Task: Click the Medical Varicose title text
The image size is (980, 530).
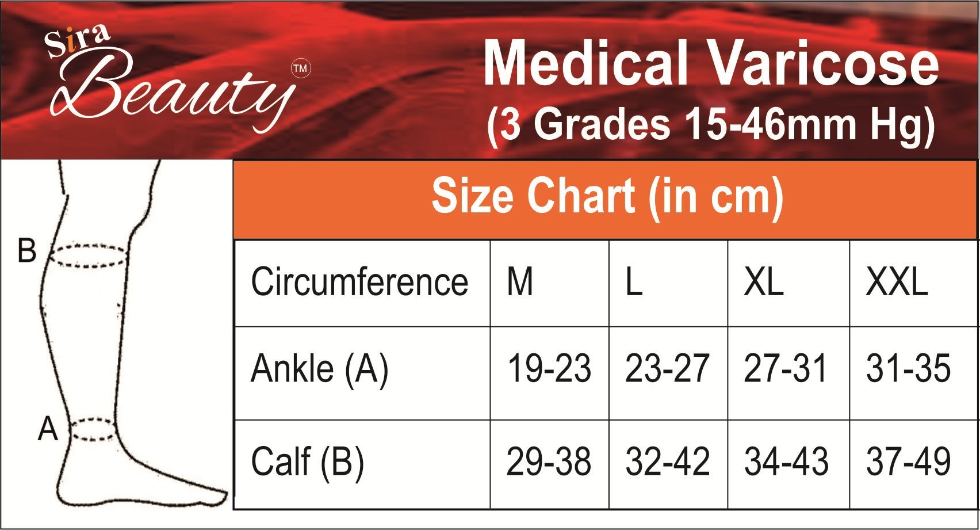Action: tap(711, 63)
